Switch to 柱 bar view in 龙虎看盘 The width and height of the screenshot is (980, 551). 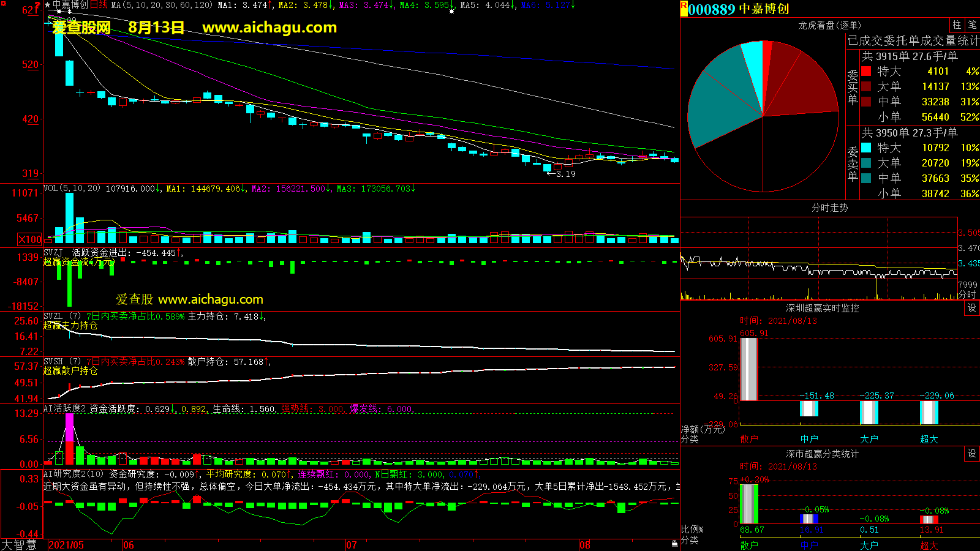click(957, 25)
